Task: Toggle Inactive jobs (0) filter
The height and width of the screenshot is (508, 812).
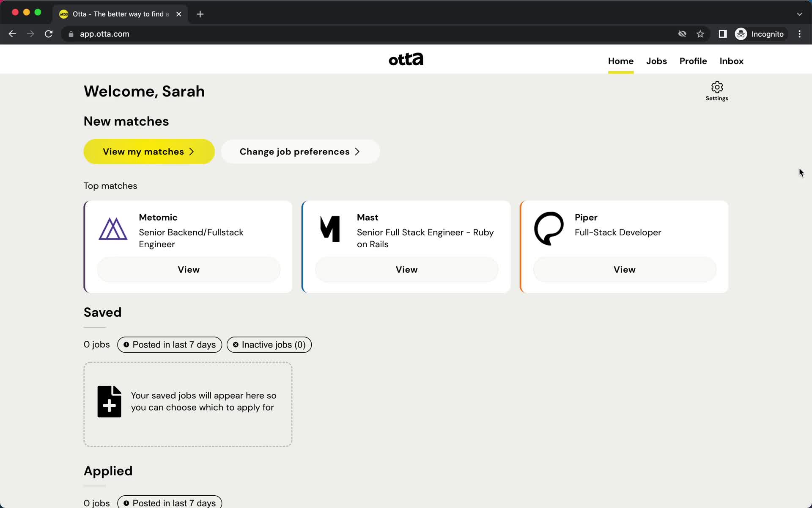Action: point(269,345)
